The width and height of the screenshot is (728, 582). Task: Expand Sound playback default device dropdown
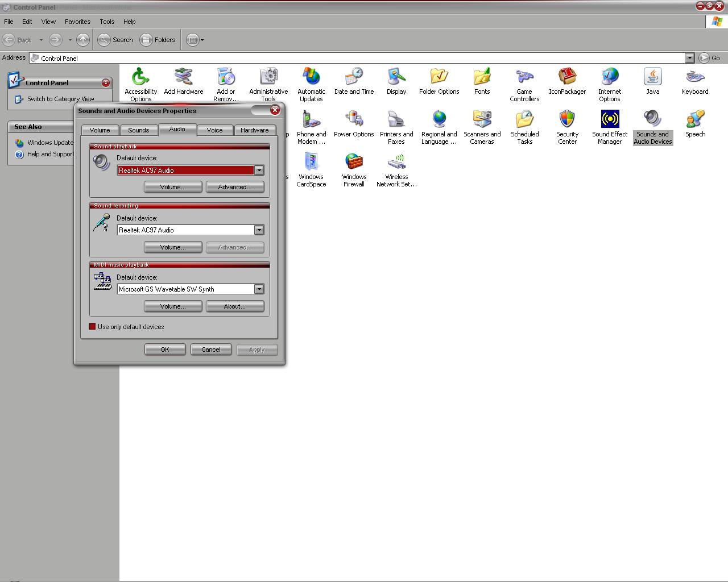259,170
